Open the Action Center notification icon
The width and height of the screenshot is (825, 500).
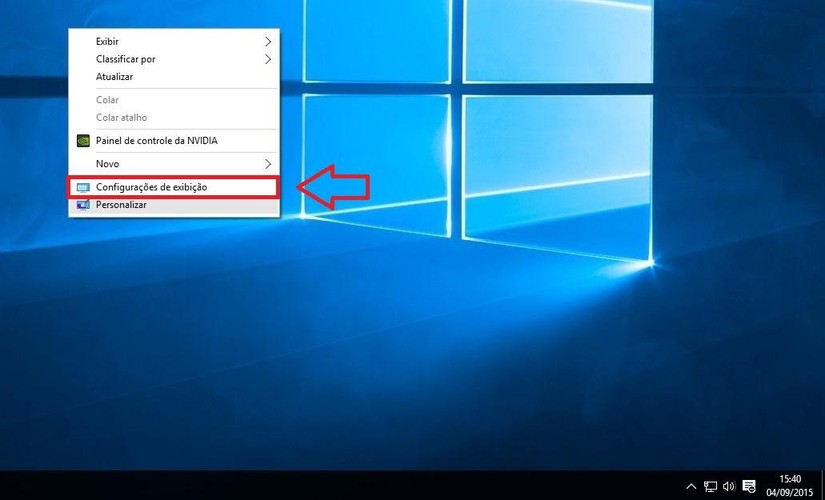[x=749, y=486]
